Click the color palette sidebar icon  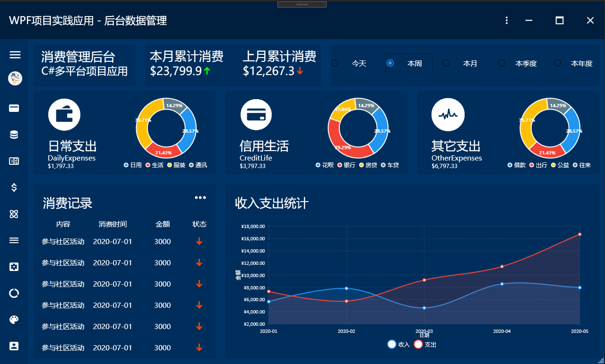coord(14,320)
